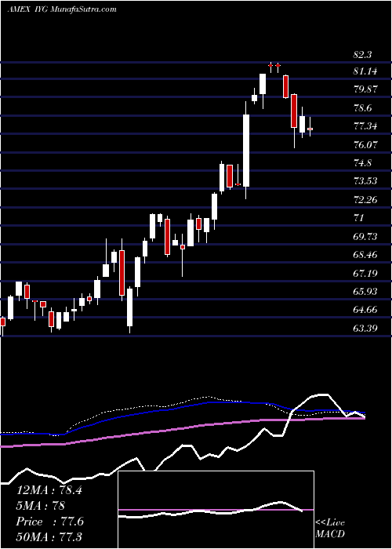Viewport: 392px width, 549px height.
Task: Click the 69.73 price axis label
Action: 366,237
